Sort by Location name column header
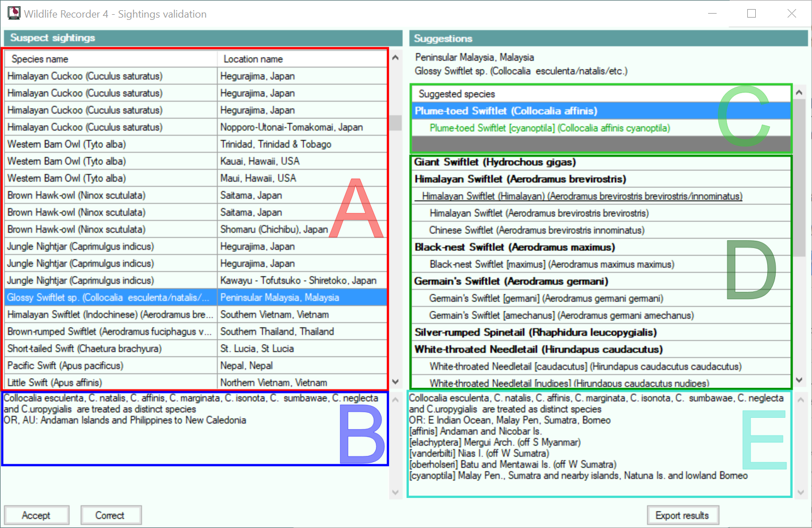The height and width of the screenshot is (528, 812). point(302,59)
